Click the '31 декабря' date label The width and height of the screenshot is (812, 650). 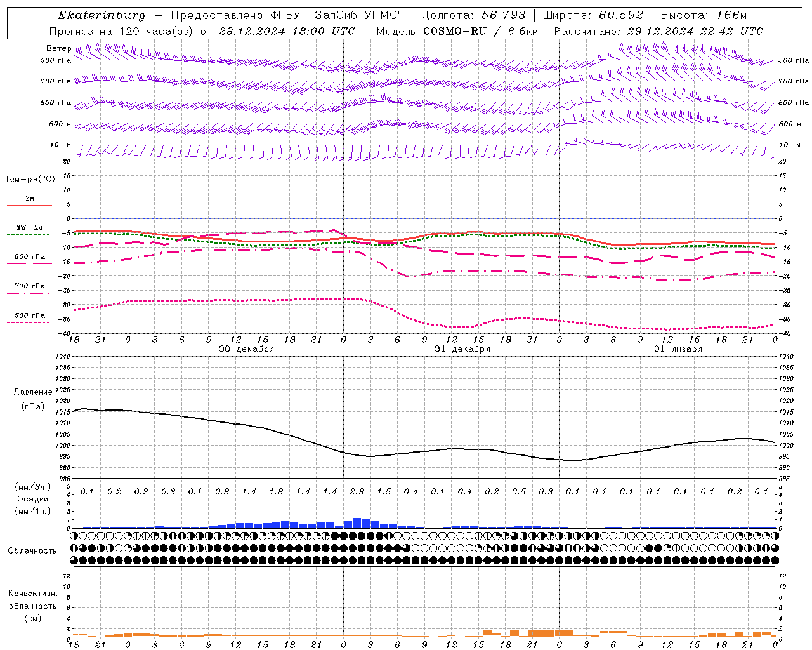pyautogui.click(x=462, y=349)
